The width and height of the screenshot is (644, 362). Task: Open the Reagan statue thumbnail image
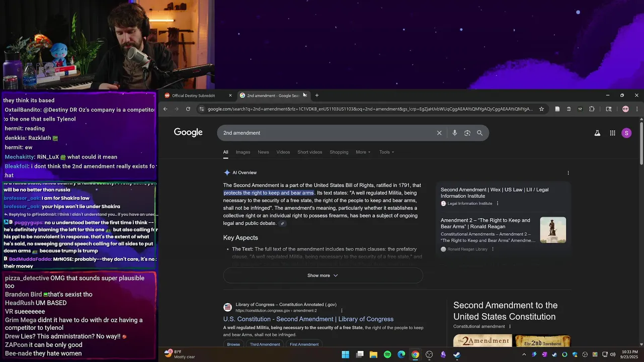tap(553, 230)
